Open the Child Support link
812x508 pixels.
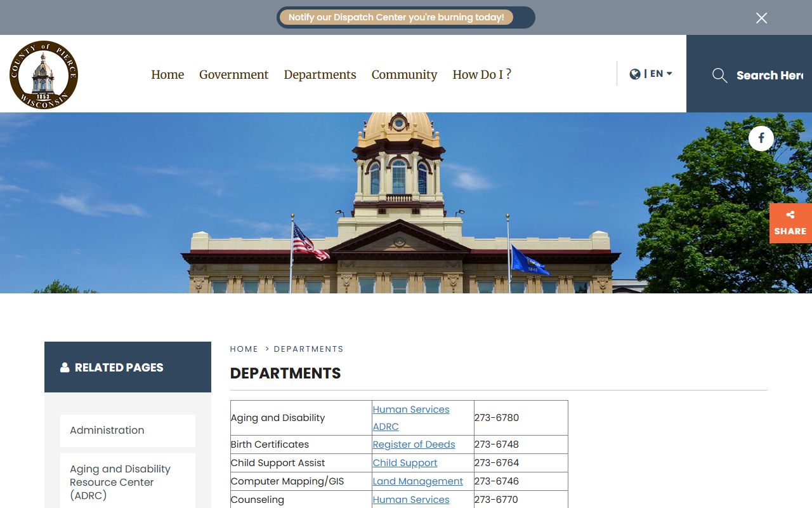click(405, 463)
